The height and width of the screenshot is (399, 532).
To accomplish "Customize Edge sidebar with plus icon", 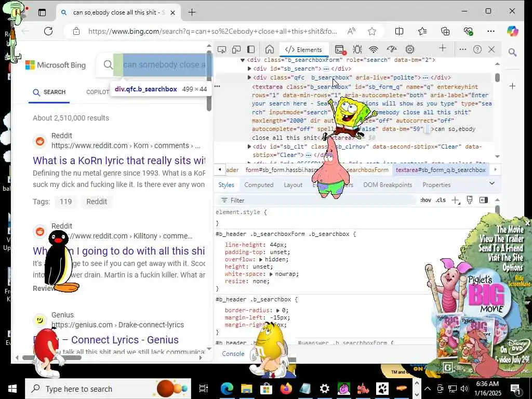I will (x=512, y=86).
